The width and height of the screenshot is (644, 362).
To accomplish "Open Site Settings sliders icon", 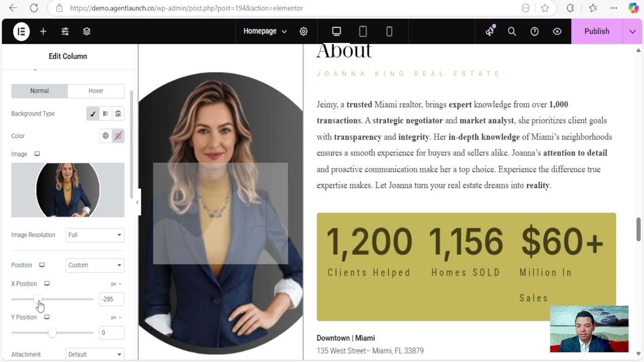I will [x=65, y=31].
